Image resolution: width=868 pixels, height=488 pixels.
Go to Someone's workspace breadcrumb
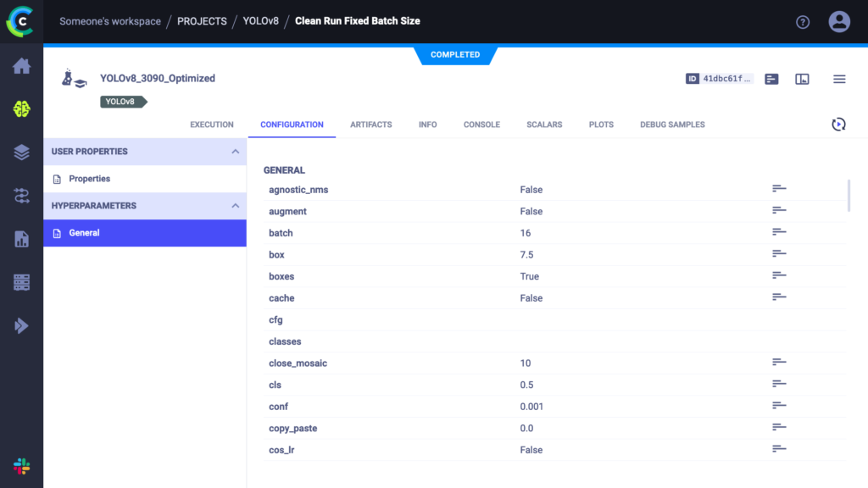click(110, 21)
